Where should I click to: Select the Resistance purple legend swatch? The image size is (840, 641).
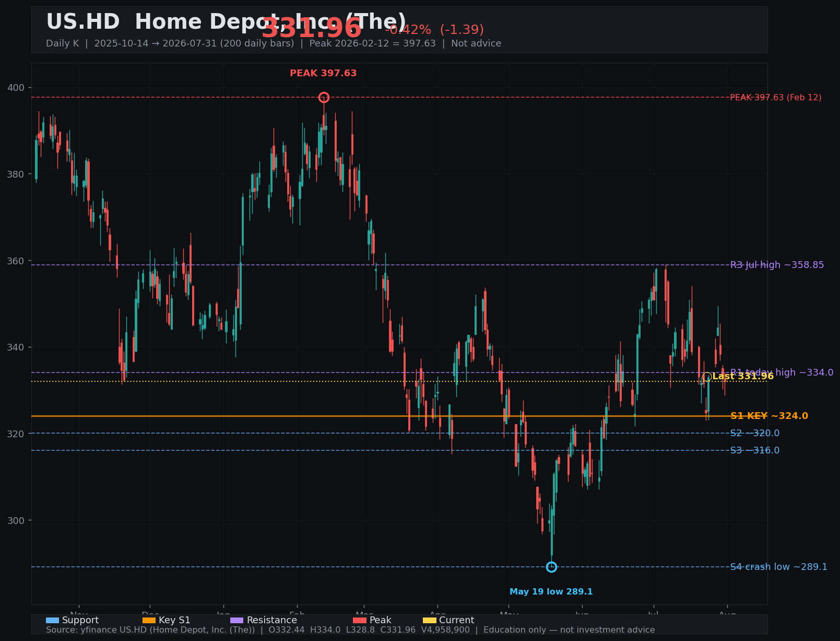pyautogui.click(x=236, y=621)
